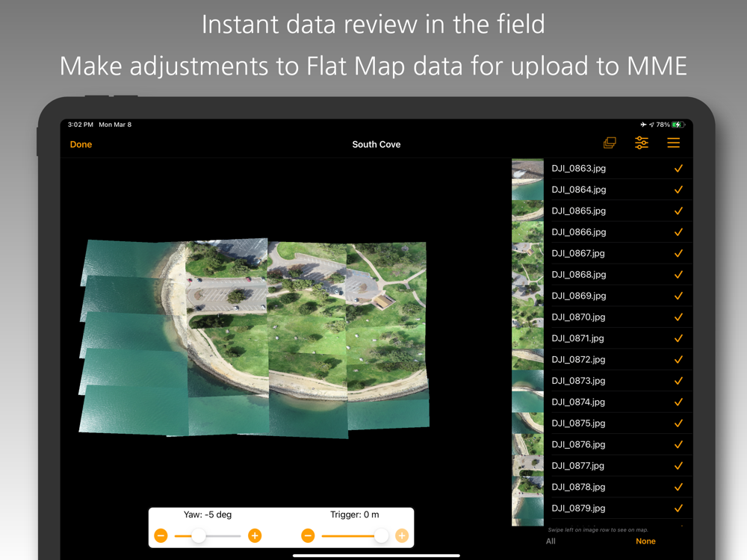Open thumbnail beside DJI_0866.jpg
Image resolution: width=747 pixels, height=560 pixels.
pos(527,232)
